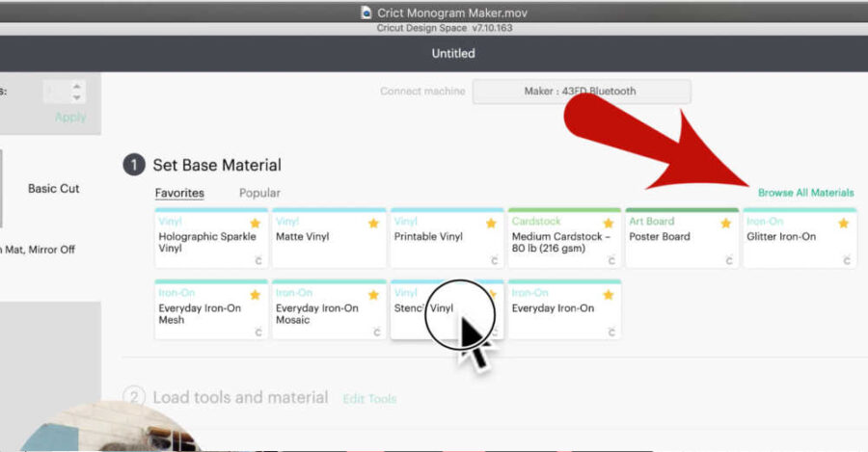Toggle the Everyday Iron-On Mesh favorite star
This screenshot has width=868, height=452.
click(256, 295)
